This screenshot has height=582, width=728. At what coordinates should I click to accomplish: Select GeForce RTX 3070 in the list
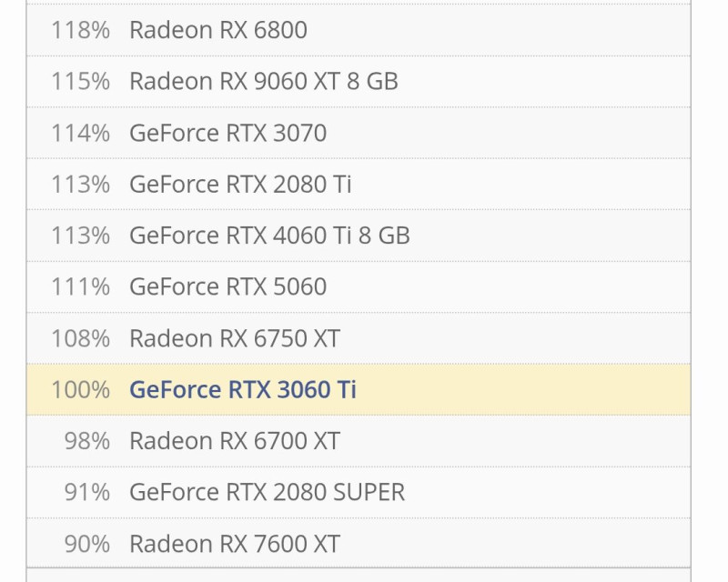pos(227,133)
